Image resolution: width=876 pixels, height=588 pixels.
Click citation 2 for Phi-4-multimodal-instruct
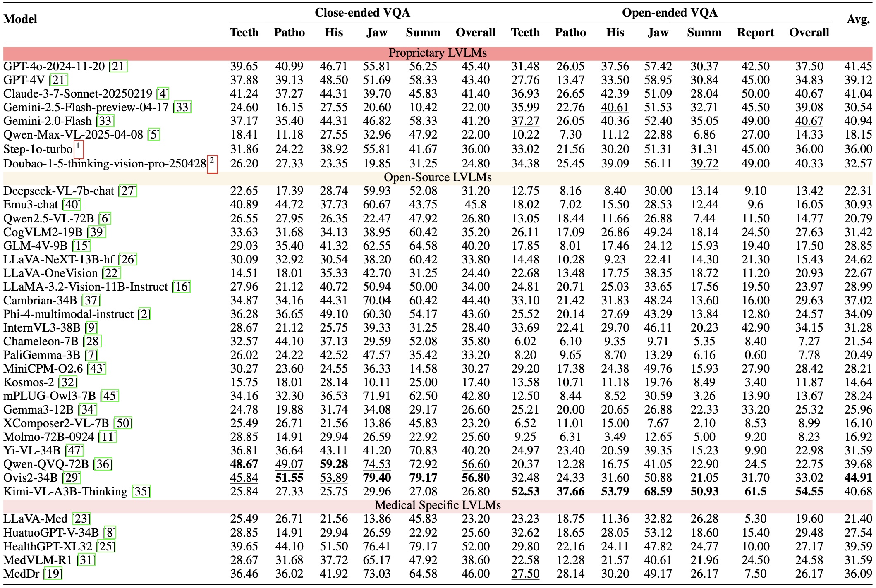pyautogui.click(x=144, y=314)
